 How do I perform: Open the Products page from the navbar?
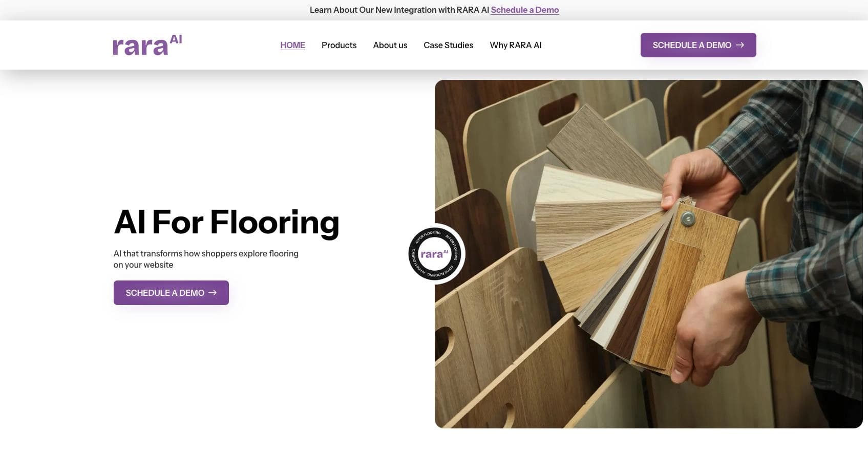[339, 45]
